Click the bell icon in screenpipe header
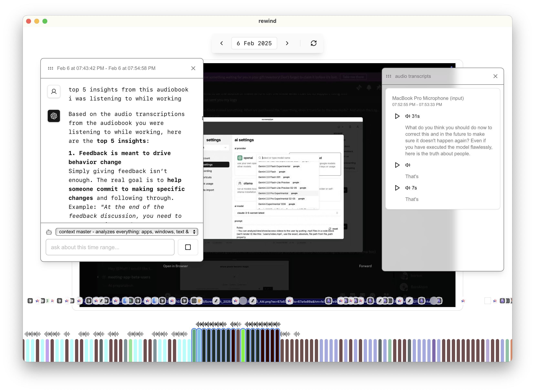This screenshot has width=535, height=392. [x=350, y=127]
